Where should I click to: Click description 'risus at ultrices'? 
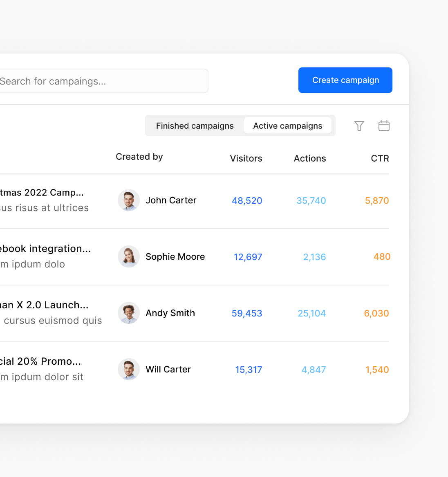(52, 207)
